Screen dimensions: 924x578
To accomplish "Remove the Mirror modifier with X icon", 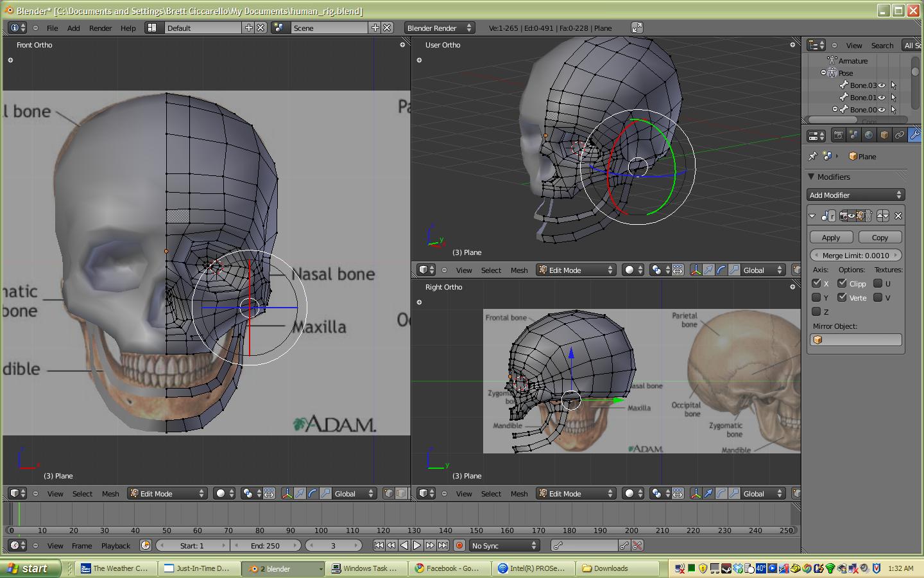I will [898, 216].
